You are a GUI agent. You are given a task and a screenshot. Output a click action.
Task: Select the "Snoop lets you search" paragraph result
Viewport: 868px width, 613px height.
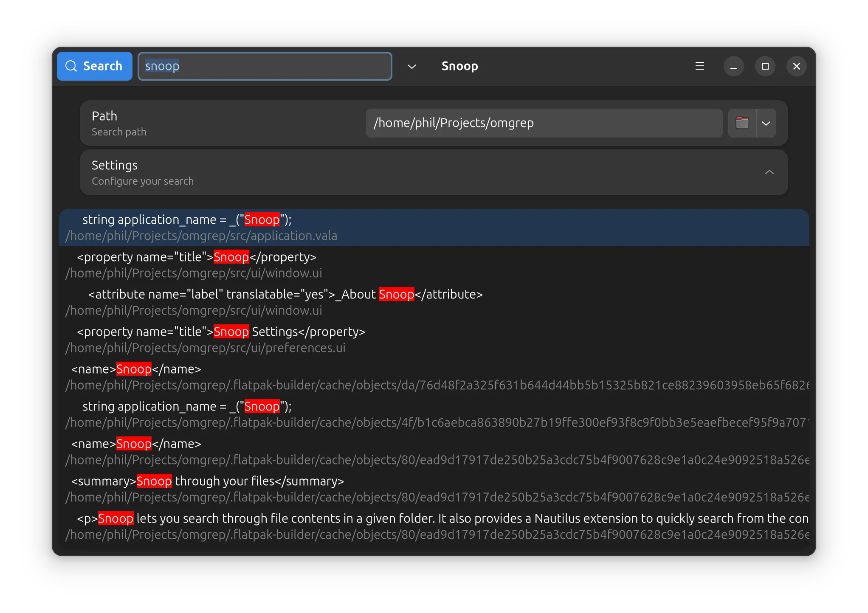(x=434, y=526)
